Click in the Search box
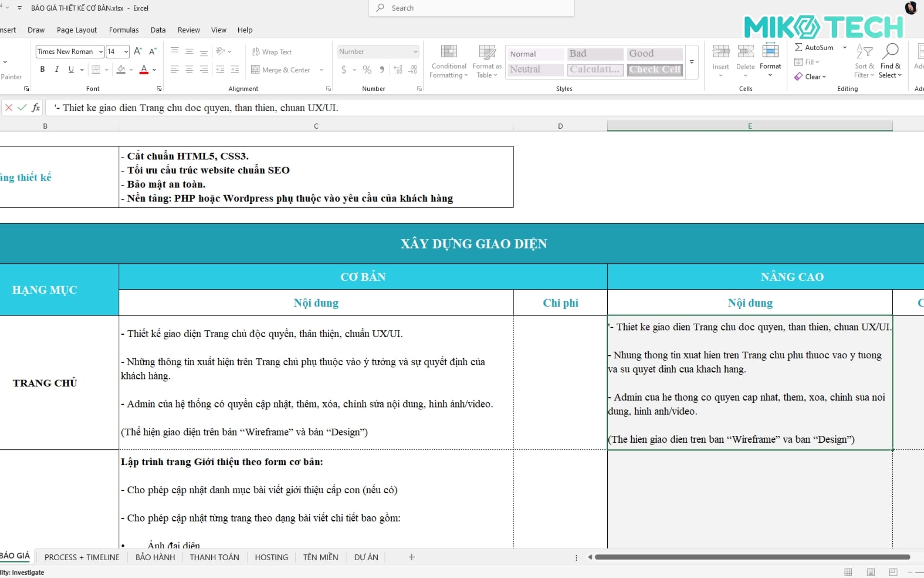 [472, 8]
